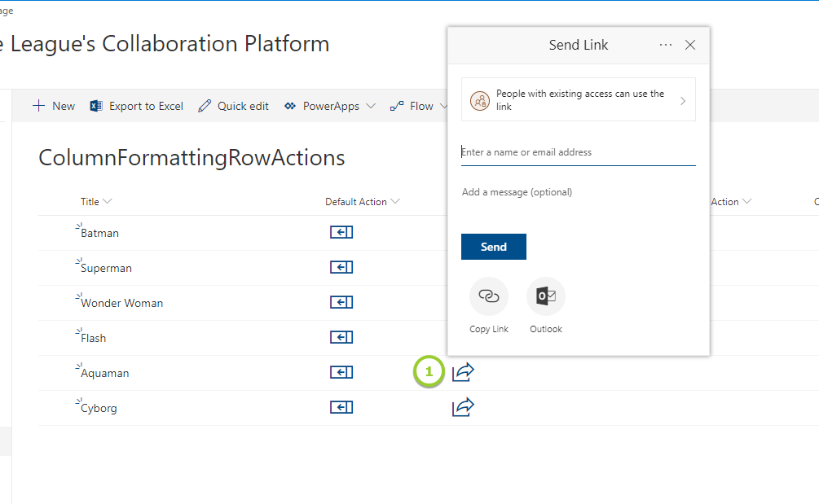Open Default Action column dropdown

[x=363, y=202]
